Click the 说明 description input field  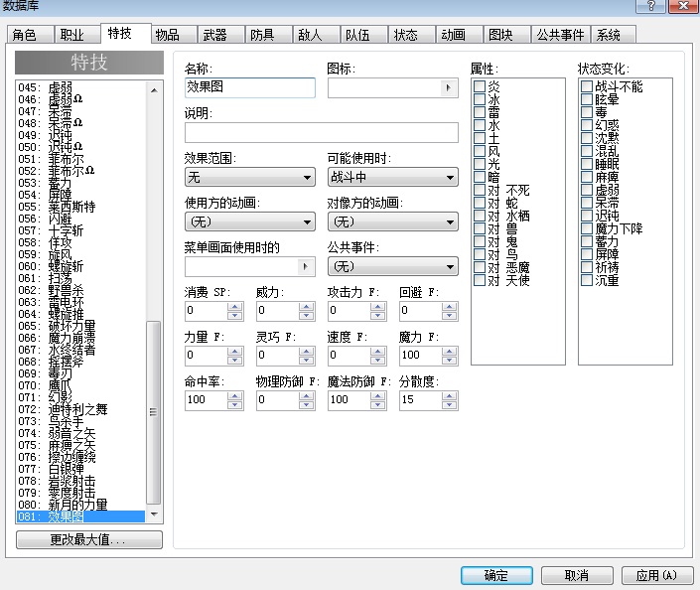pos(322,133)
